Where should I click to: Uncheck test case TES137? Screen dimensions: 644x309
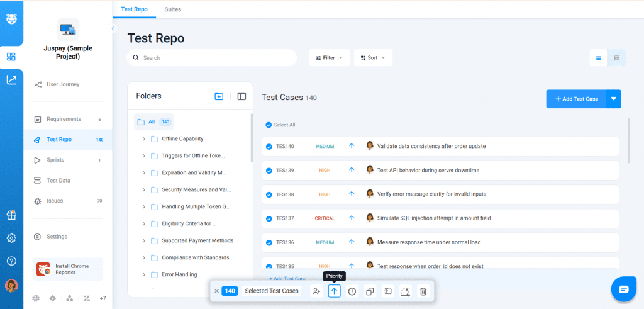(269, 218)
